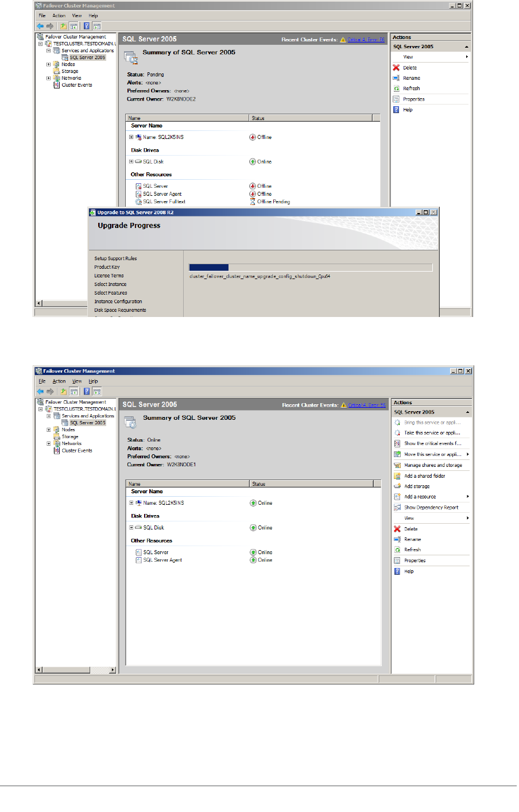Click the Up one level toolbar icon, Status Online window
The height and width of the screenshot is (812, 519).
(63, 392)
